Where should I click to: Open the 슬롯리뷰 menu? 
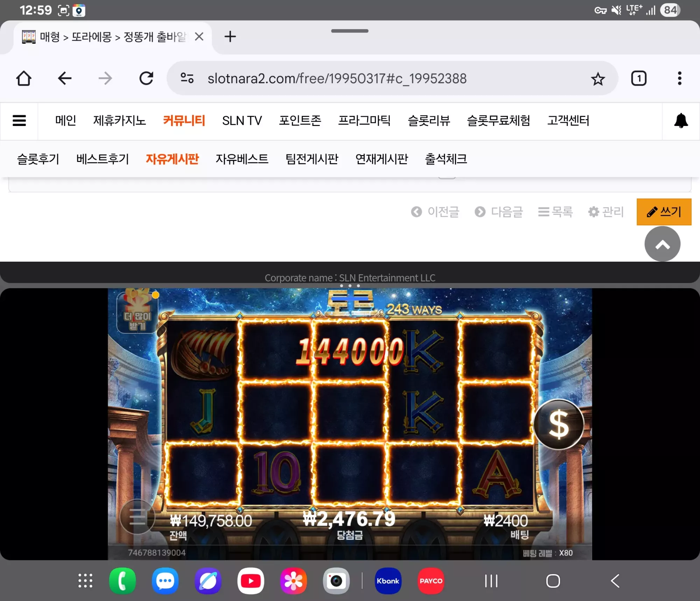pos(429,121)
